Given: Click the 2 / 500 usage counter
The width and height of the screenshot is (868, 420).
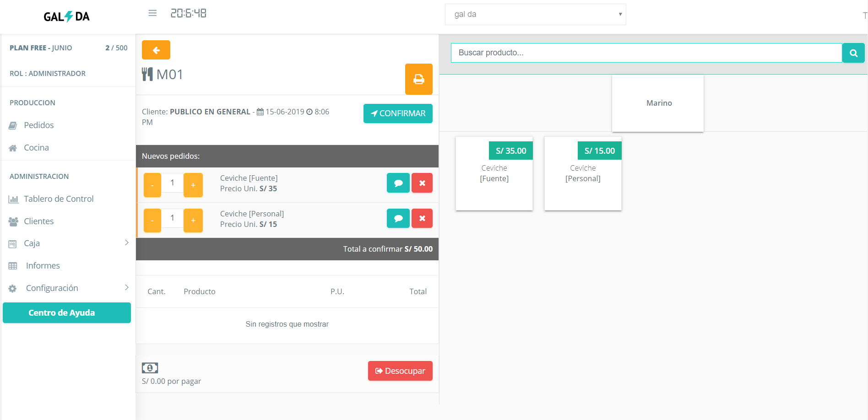Looking at the screenshot, I should (x=116, y=48).
